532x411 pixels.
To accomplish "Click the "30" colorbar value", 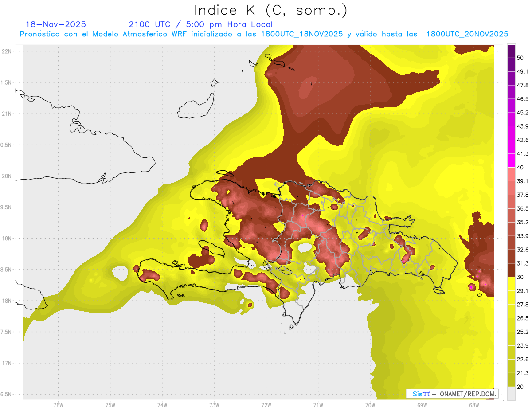I will (x=521, y=277).
